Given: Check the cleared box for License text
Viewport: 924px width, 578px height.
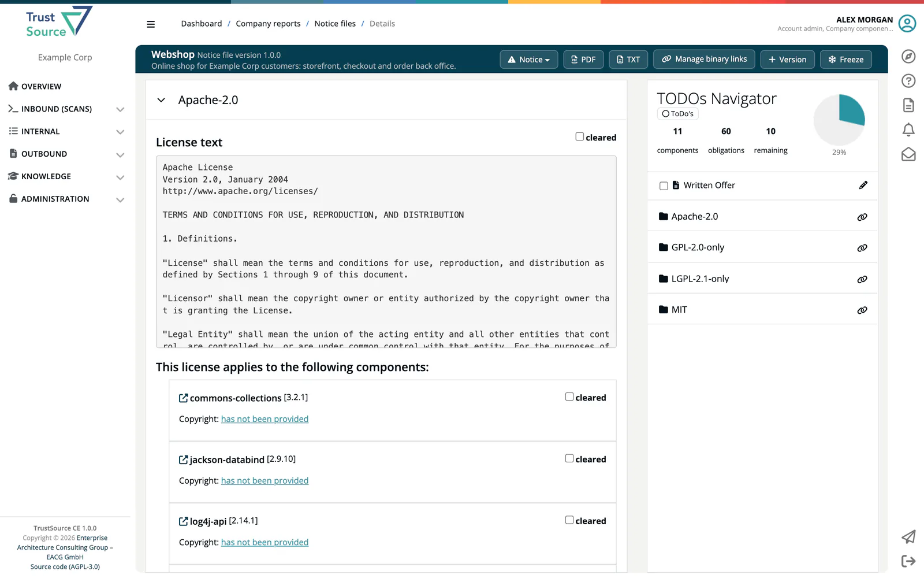Looking at the screenshot, I should tap(579, 137).
